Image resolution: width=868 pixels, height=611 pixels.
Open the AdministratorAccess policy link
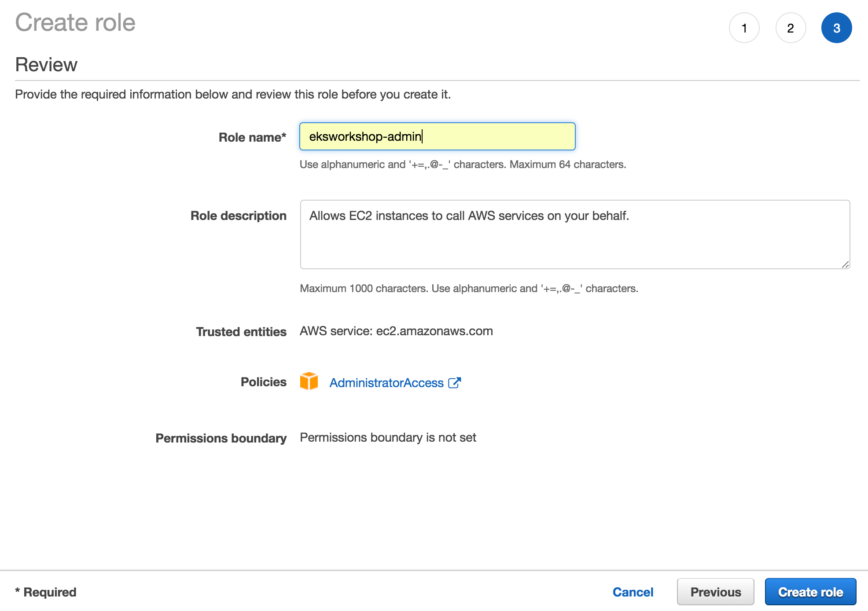point(386,383)
